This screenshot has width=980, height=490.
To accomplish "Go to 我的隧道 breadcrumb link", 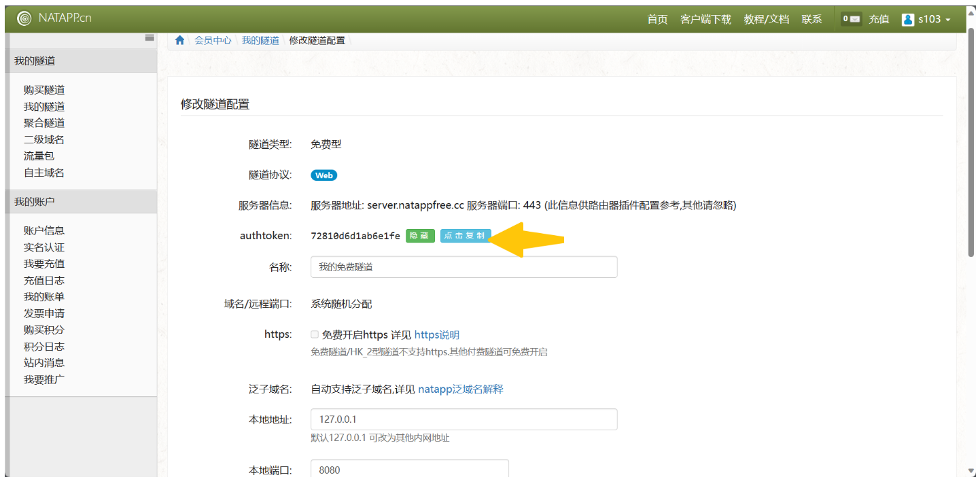I will pyautogui.click(x=260, y=40).
